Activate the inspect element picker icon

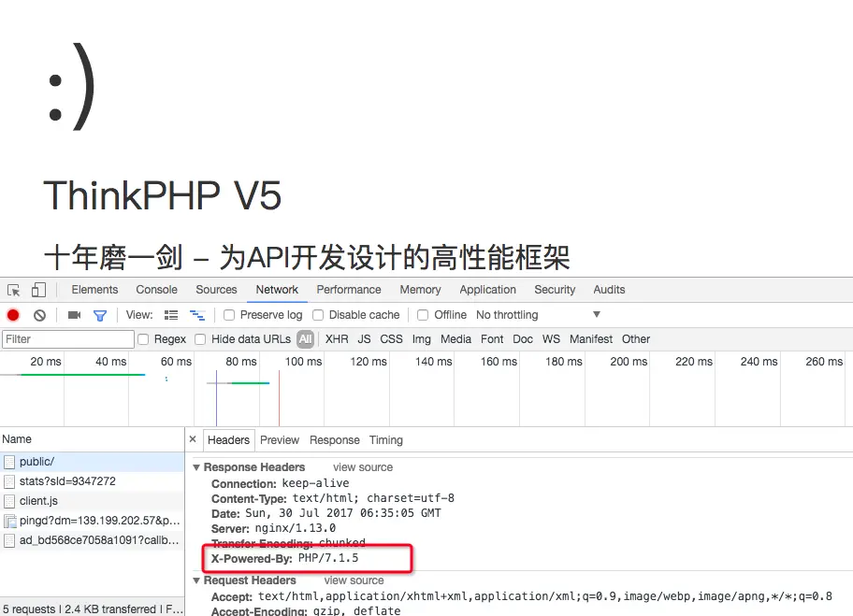[14, 290]
